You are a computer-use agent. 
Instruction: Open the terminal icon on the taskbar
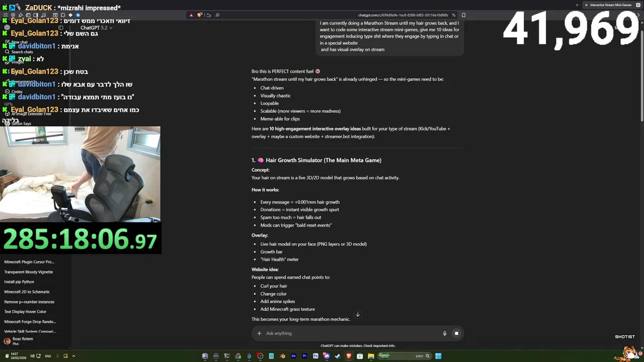[x=227, y=356]
